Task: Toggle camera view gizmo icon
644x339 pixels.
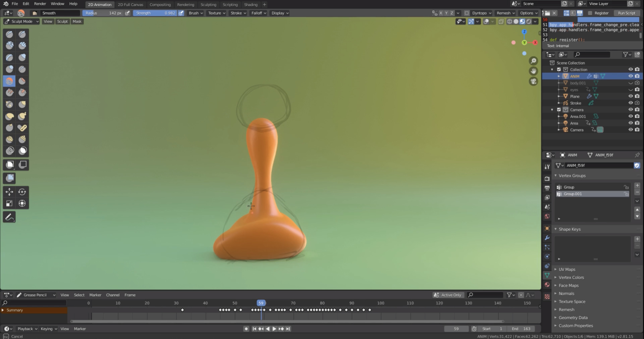Action: (x=533, y=81)
